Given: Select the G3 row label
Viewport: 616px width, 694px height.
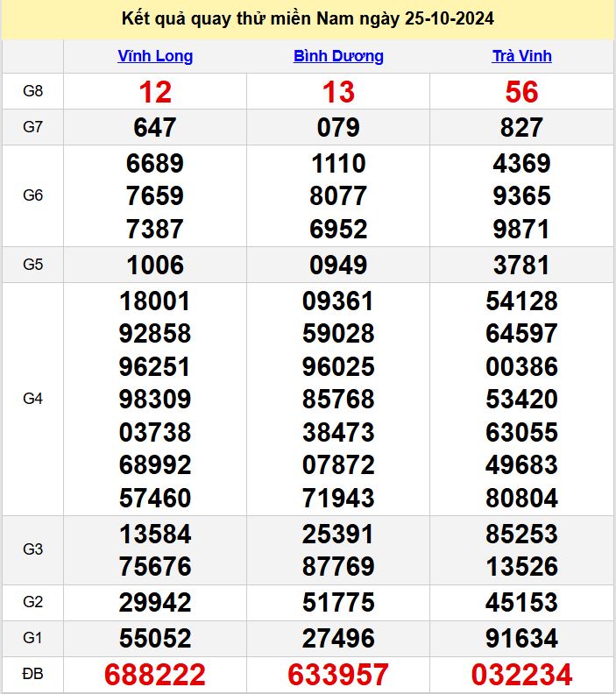Looking at the screenshot, I should [32, 549].
